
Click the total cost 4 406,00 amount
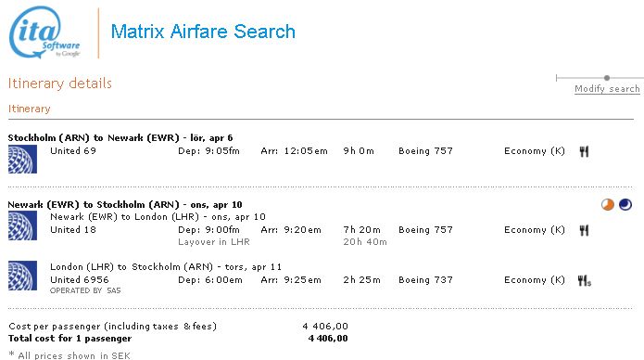click(328, 338)
